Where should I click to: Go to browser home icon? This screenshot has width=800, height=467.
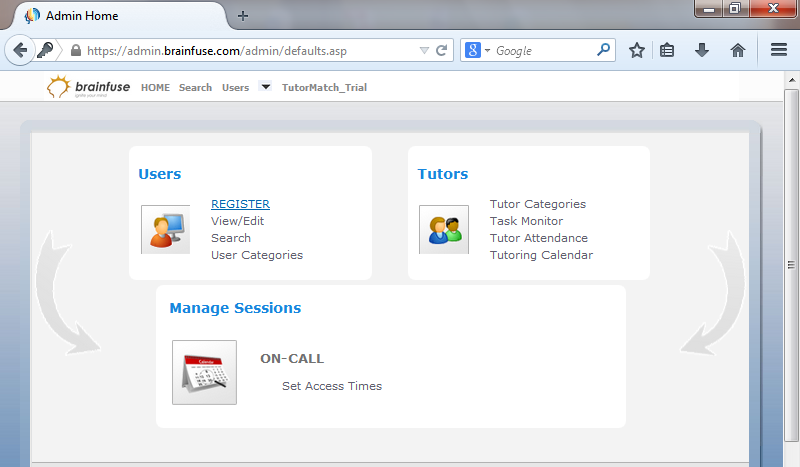pos(738,50)
